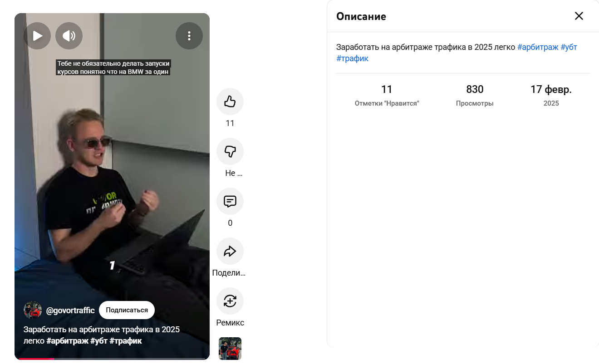Open #арбитраж hashtag in description panel
The height and width of the screenshot is (364, 599).
(538, 47)
